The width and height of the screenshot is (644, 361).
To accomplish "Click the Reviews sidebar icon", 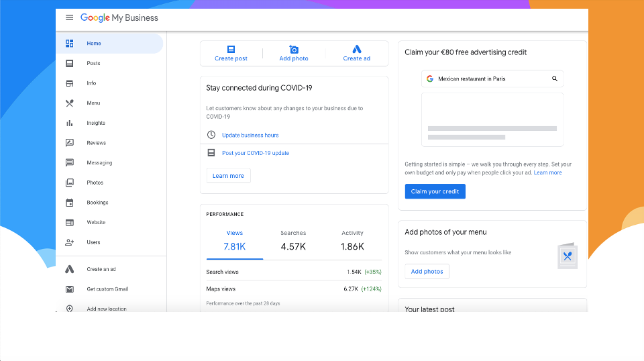I will [69, 143].
